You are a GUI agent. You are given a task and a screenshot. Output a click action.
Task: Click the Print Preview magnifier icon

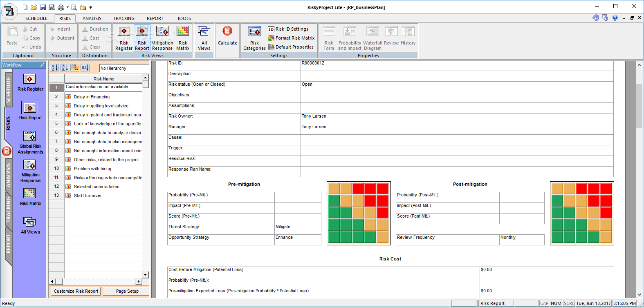74,7
